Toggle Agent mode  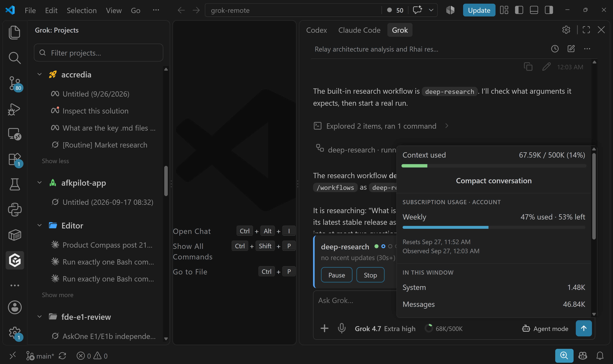pyautogui.click(x=545, y=328)
